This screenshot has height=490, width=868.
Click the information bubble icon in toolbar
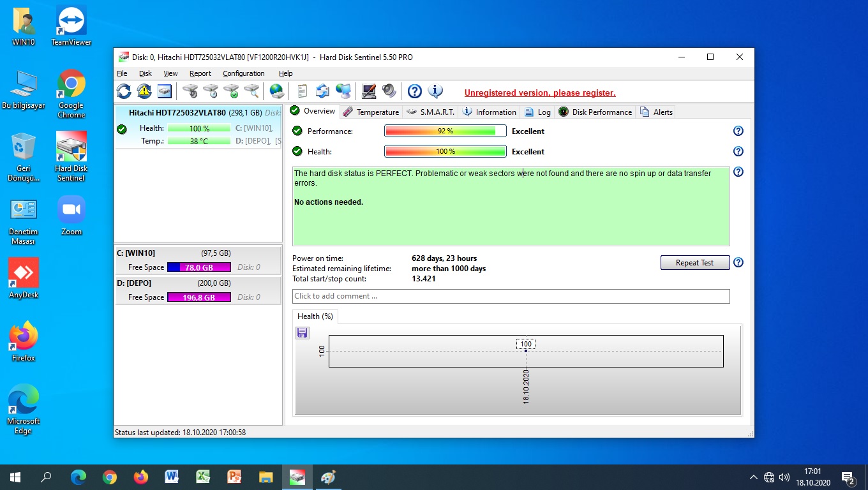coord(435,91)
